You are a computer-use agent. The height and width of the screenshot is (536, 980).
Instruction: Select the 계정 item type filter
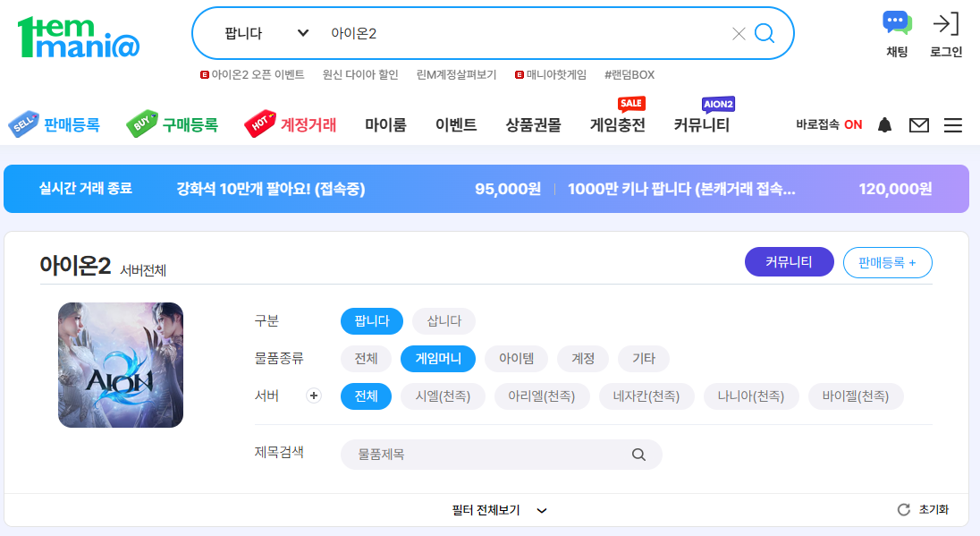(582, 358)
